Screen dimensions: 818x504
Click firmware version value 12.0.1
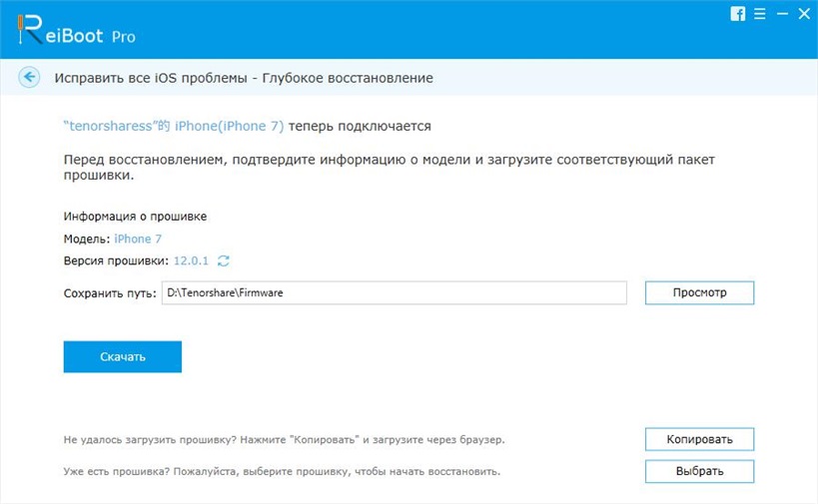pos(191,260)
